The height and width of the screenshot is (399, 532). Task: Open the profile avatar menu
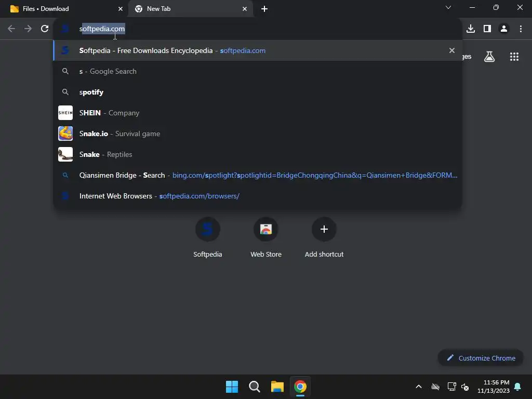point(504,29)
